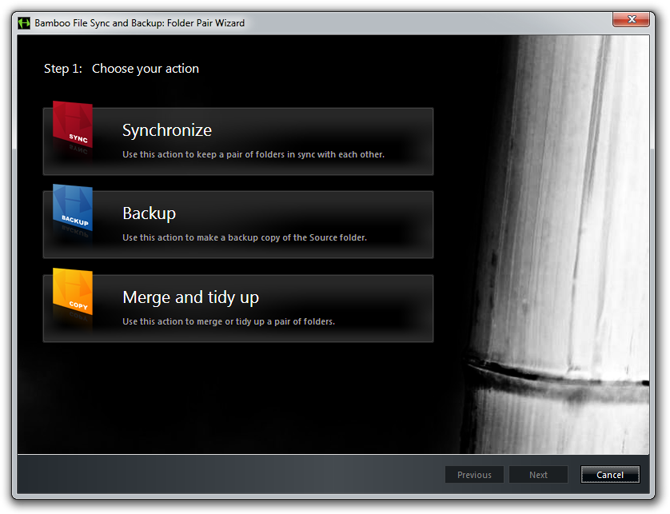Advance with the Next button

point(538,475)
